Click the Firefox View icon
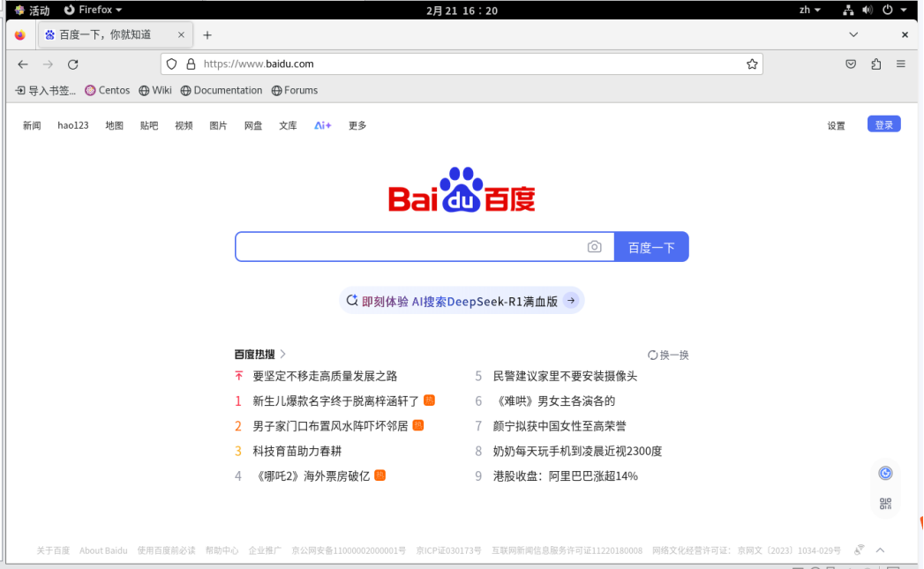Image resolution: width=924 pixels, height=569 pixels. 20,35
